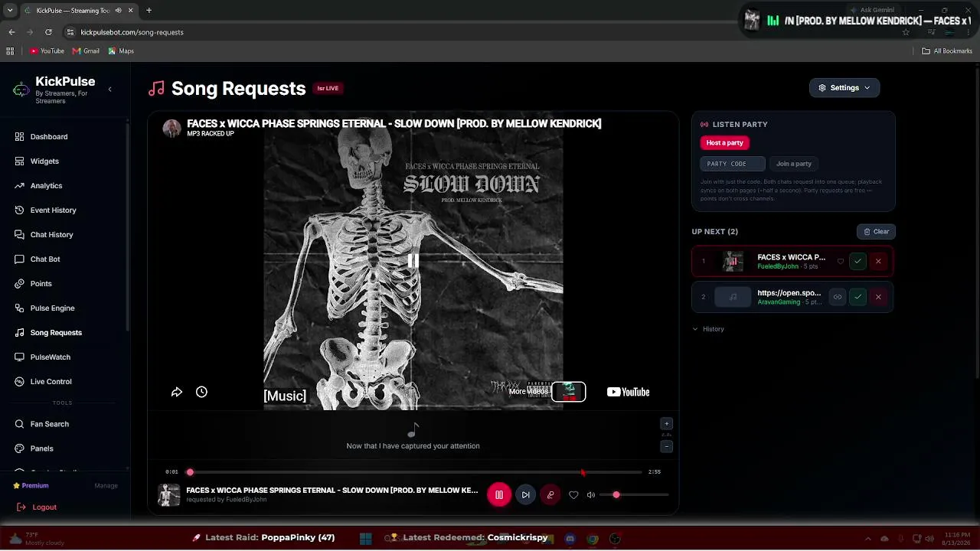980x551 pixels.
Task: Click FACES x WICCA queue thumbnail
Action: click(733, 262)
